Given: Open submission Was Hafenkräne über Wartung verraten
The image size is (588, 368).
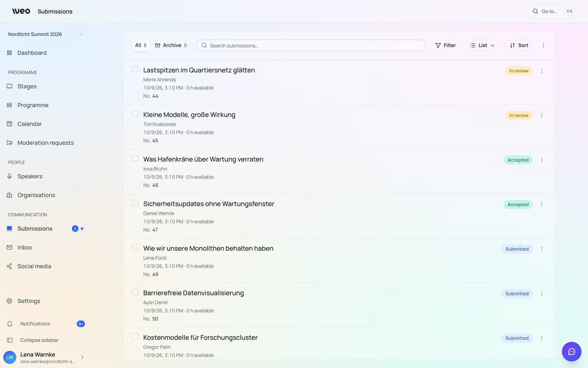Looking at the screenshot, I should coord(203,159).
